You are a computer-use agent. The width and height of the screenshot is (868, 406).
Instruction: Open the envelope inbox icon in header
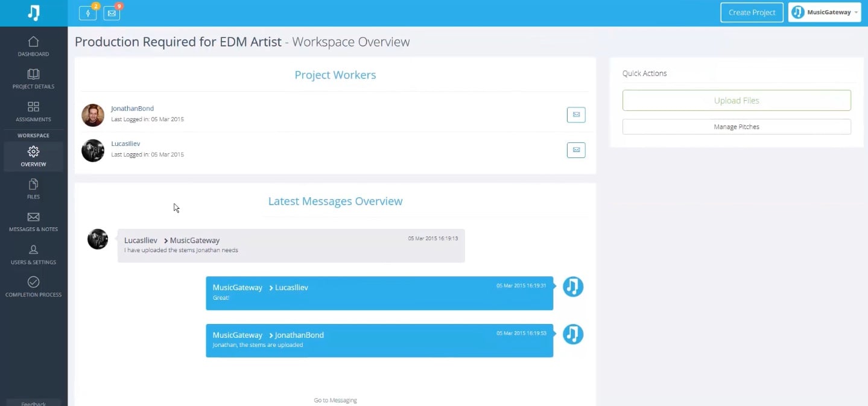click(x=112, y=13)
